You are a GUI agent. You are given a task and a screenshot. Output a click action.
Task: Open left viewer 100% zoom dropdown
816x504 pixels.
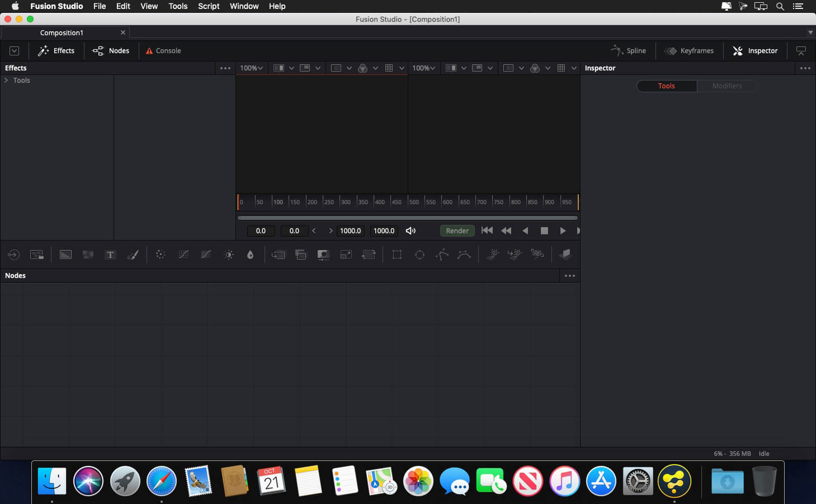coord(251,68)
